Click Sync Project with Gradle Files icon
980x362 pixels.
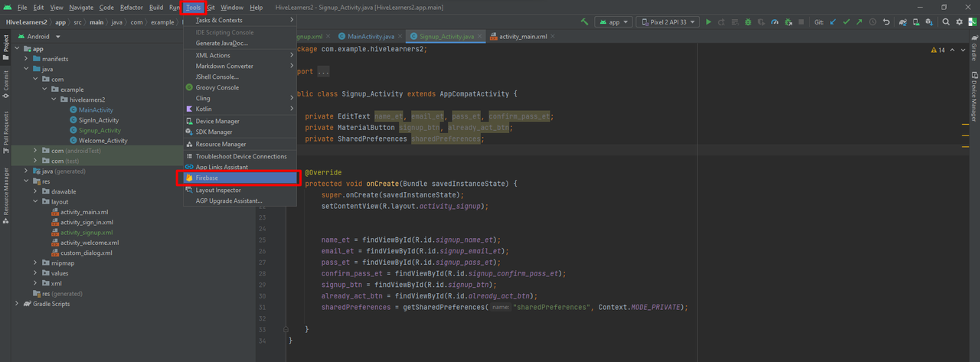point(902,22)
